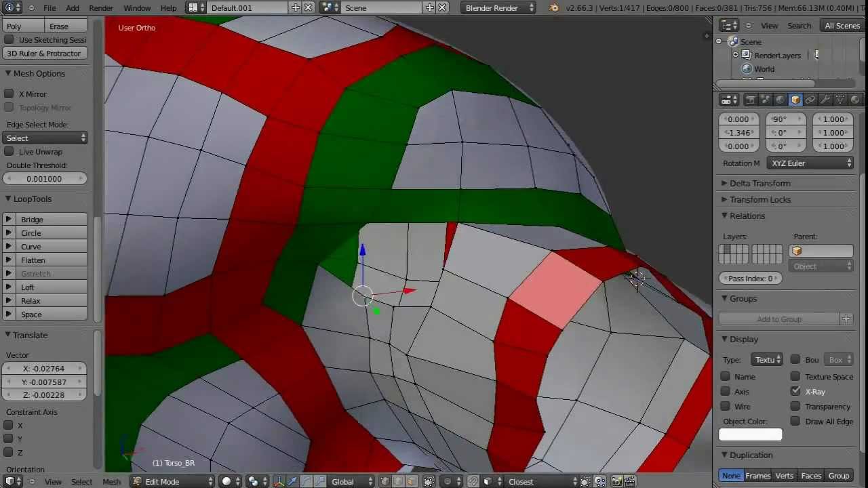Open the Edge Select Mode dropdown
This screenshot has width=868, height=488.
click(x=45, y=138)
